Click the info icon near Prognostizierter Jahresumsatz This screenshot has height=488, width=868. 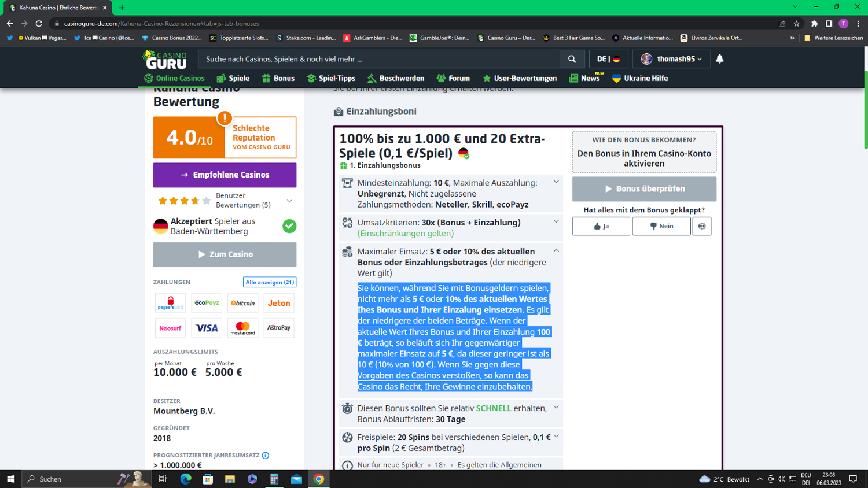266,456
